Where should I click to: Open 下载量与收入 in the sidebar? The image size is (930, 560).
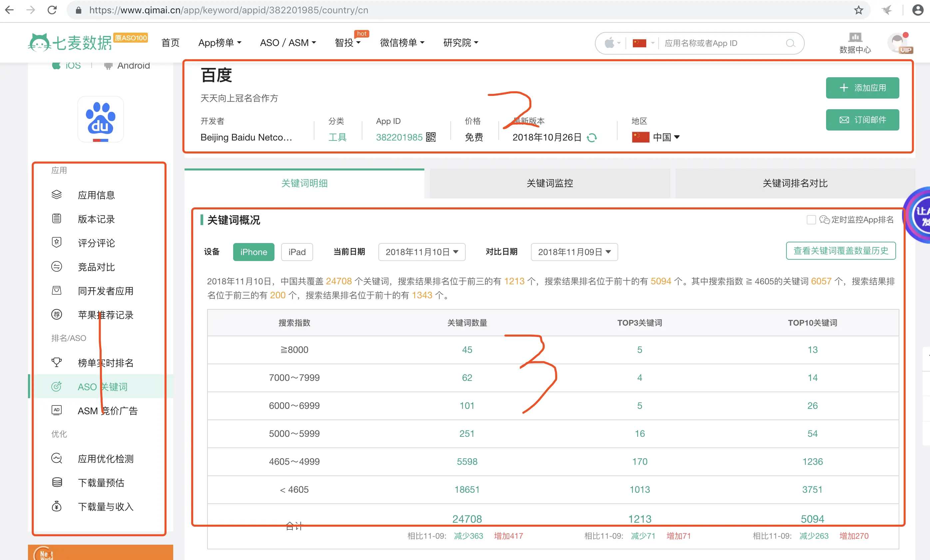(x=105, y=507)
